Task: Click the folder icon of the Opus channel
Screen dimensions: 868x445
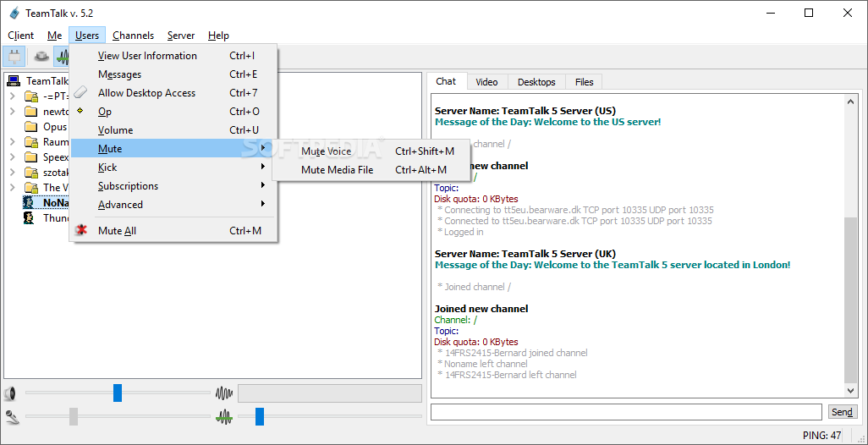Action: pyautogui.click(x=31, y=127)
